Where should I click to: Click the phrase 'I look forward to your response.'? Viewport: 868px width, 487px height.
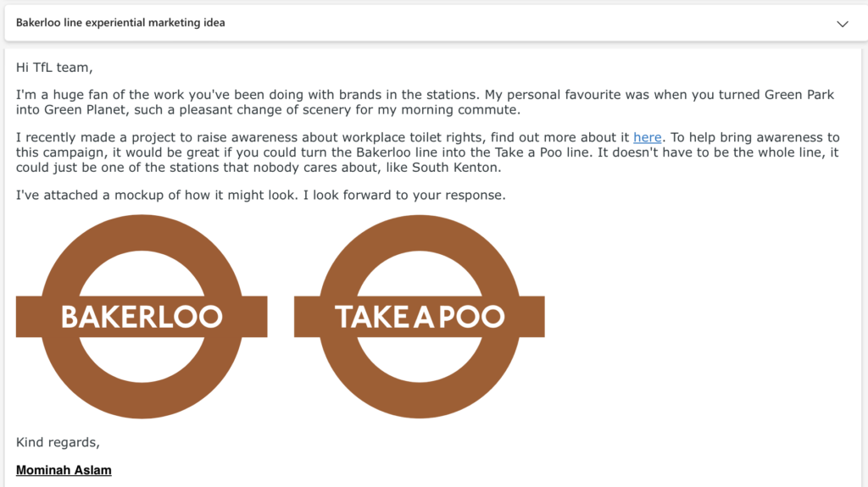point(404,195)
